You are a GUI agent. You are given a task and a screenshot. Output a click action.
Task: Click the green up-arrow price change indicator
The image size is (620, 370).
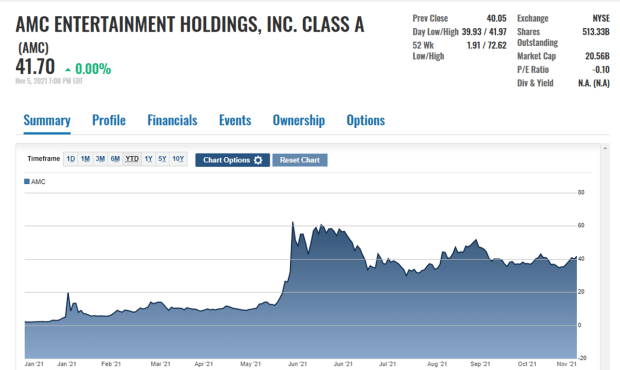point(68,70)
